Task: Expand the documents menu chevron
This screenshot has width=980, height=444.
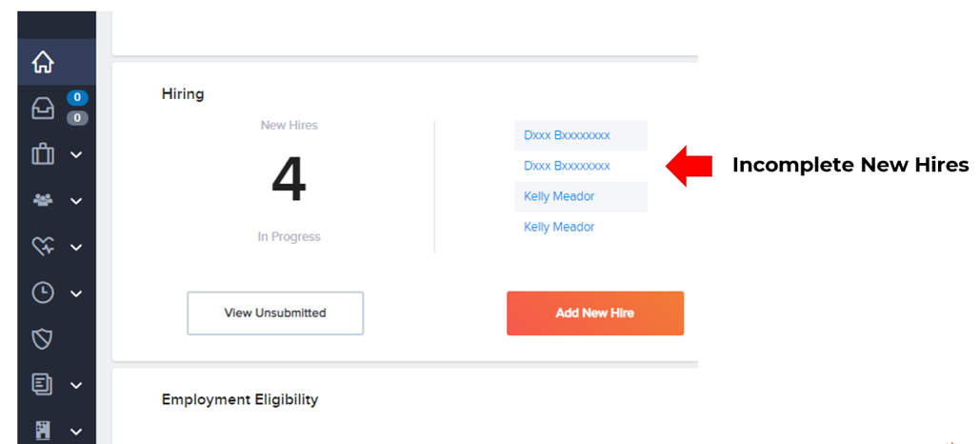Action: coord(76,385)
